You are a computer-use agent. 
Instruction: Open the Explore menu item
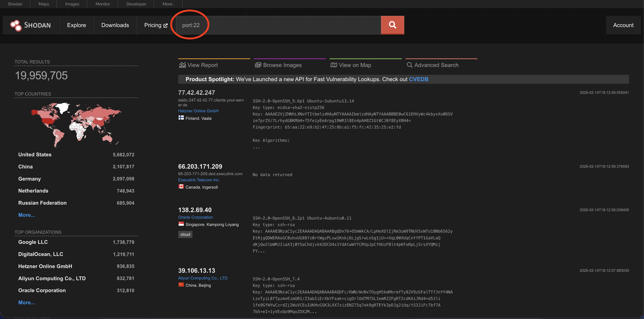(76, 25)
